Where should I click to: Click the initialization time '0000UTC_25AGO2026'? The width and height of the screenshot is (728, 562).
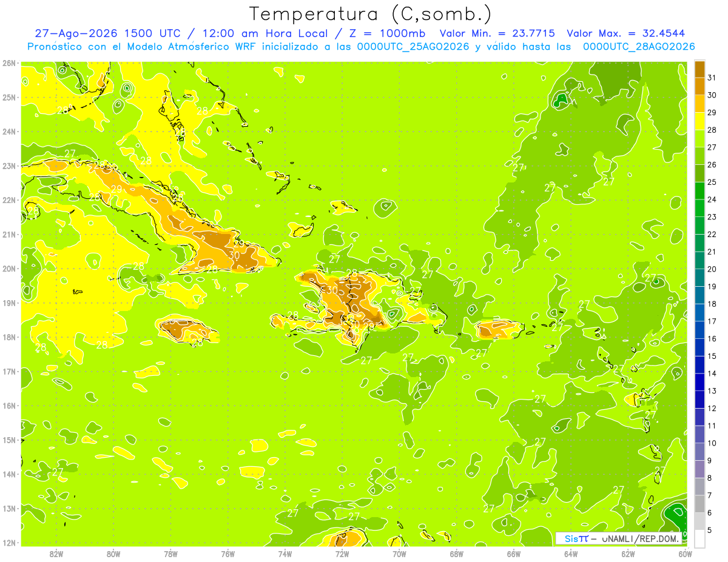tap(413, 47)
